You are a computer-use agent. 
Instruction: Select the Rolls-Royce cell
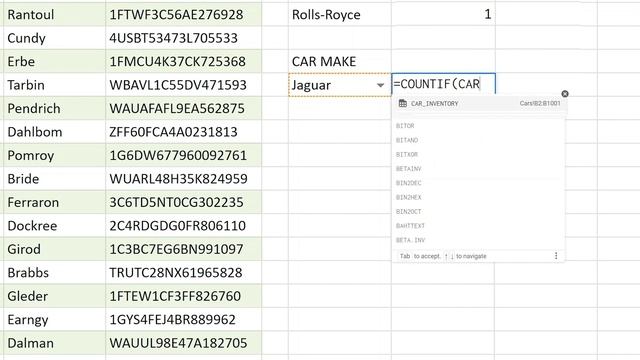pyautogui.click(x=340, y=15)
